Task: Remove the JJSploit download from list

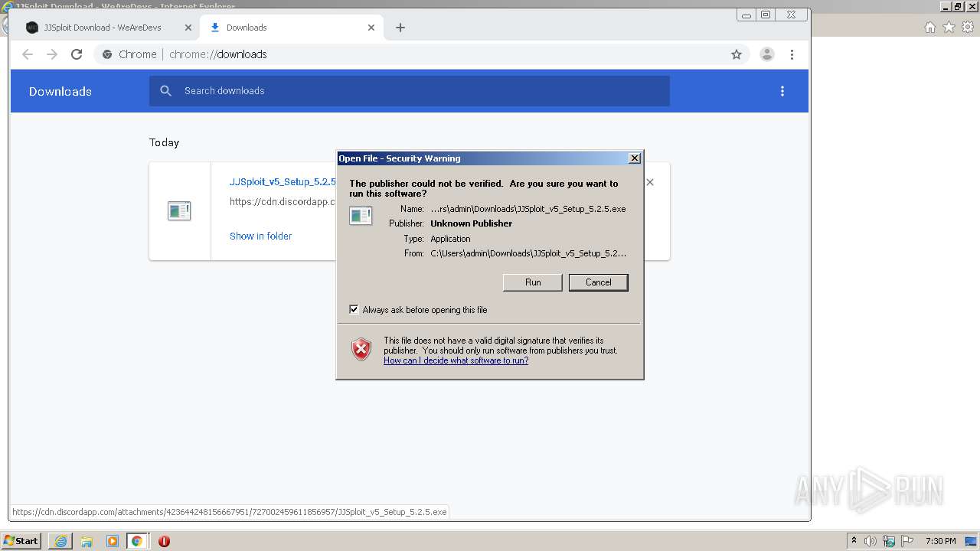Action: pos(650,182)
